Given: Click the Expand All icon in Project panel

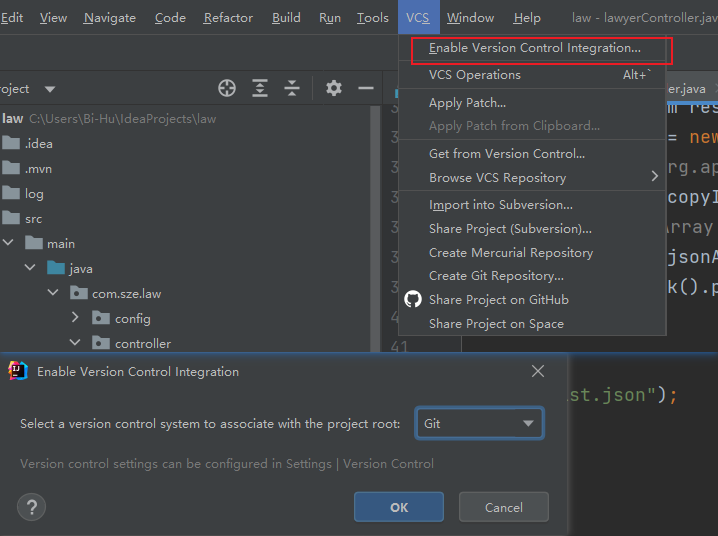Looking at the screenshot, I should coord(260,88).
